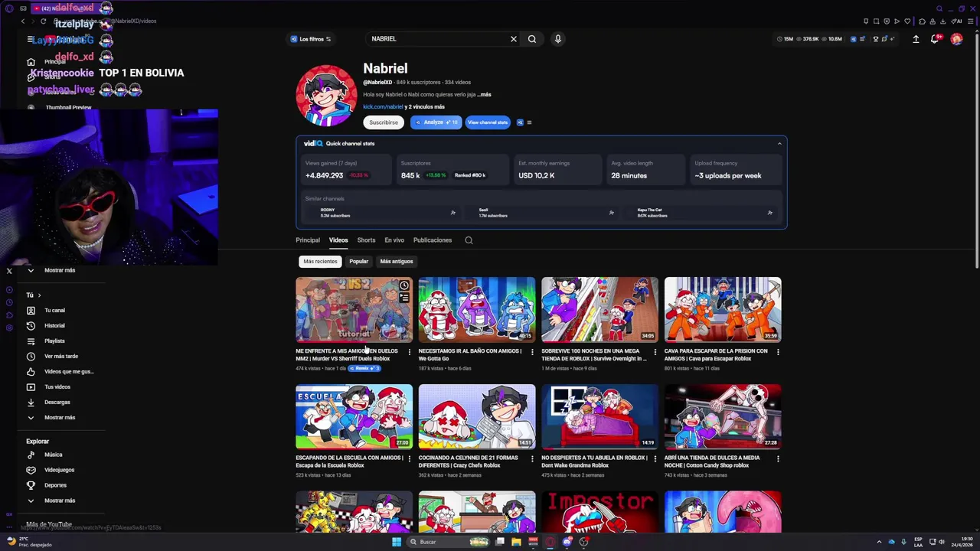Click the watch-later clock on first video thumbnail
Image resolution: width=980 pixels, height=551 pixels.
pyautogui.click(x=404, y=285)
